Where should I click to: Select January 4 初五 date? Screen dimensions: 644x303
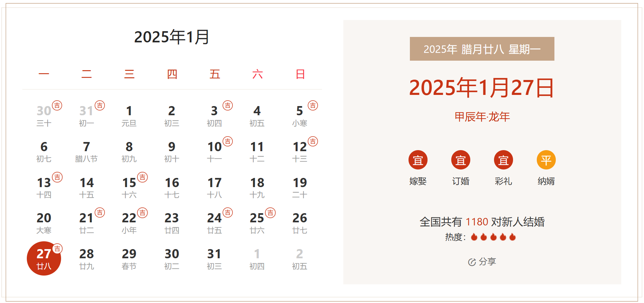click(x=257, y=116)
